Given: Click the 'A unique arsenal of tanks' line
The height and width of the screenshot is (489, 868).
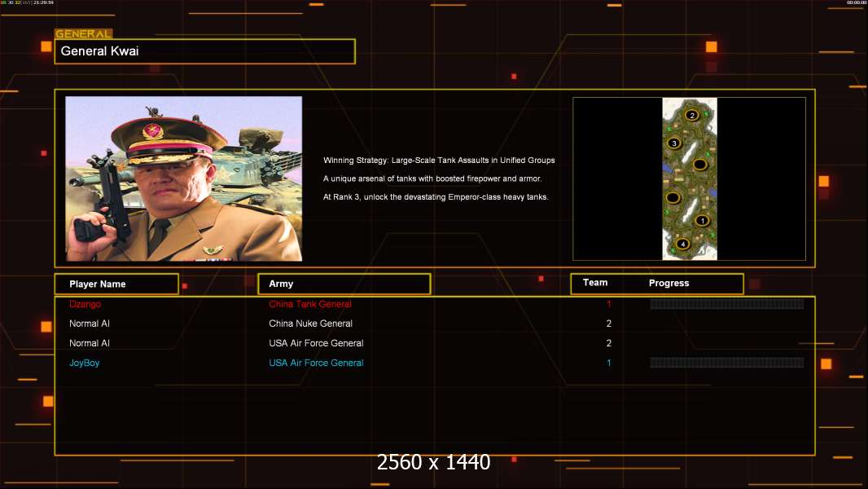Looking at the screenshot, I should click(x=432, y=178).
